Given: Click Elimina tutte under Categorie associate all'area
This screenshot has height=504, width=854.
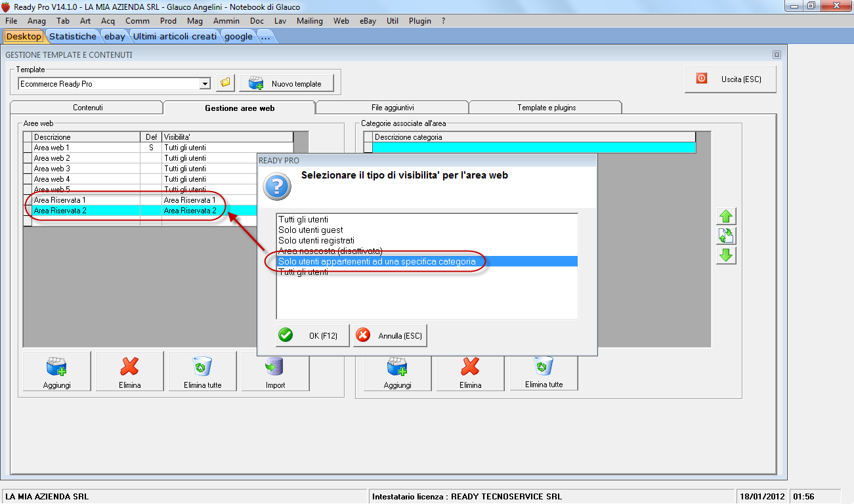Looking at the screenshot, I should coord(544,372).
